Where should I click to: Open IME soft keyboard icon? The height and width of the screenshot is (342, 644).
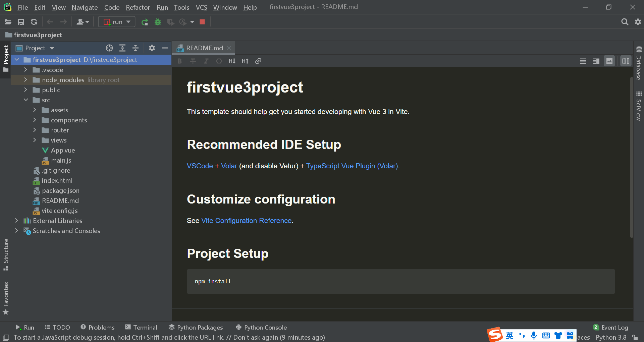tap(546, 335)
